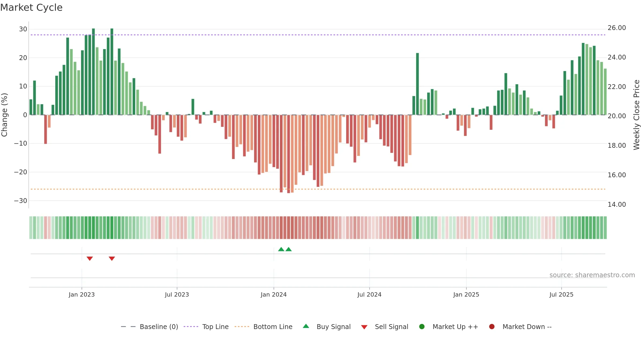The image size is (644, 362).
Task: Click the Jul 2025 axis label
Action: point(561,294)
